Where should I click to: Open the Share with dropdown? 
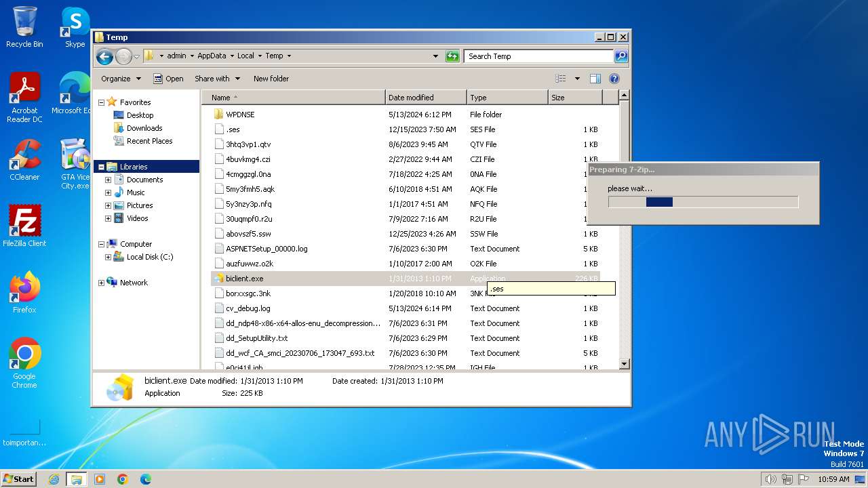217,79
